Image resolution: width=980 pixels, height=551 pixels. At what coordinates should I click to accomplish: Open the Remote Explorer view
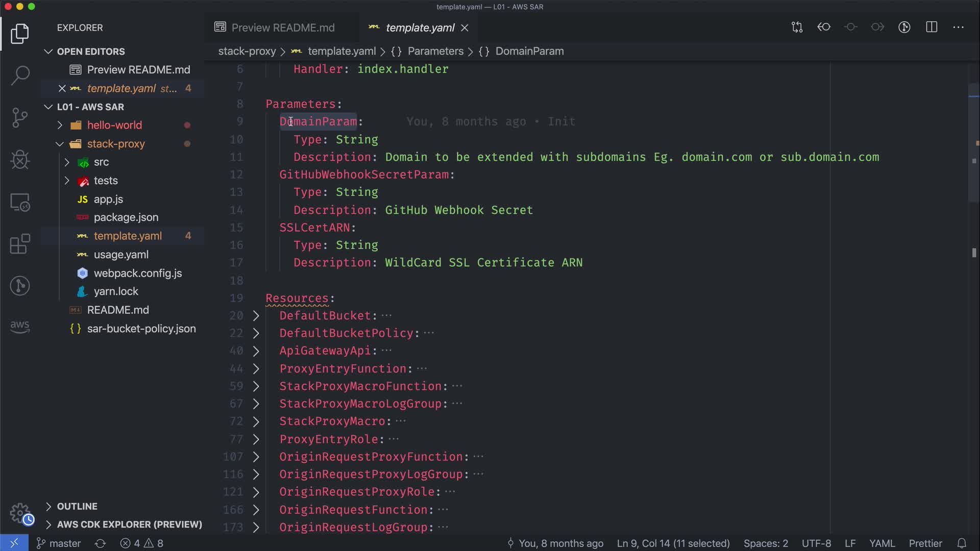click(x=20, y=203)
